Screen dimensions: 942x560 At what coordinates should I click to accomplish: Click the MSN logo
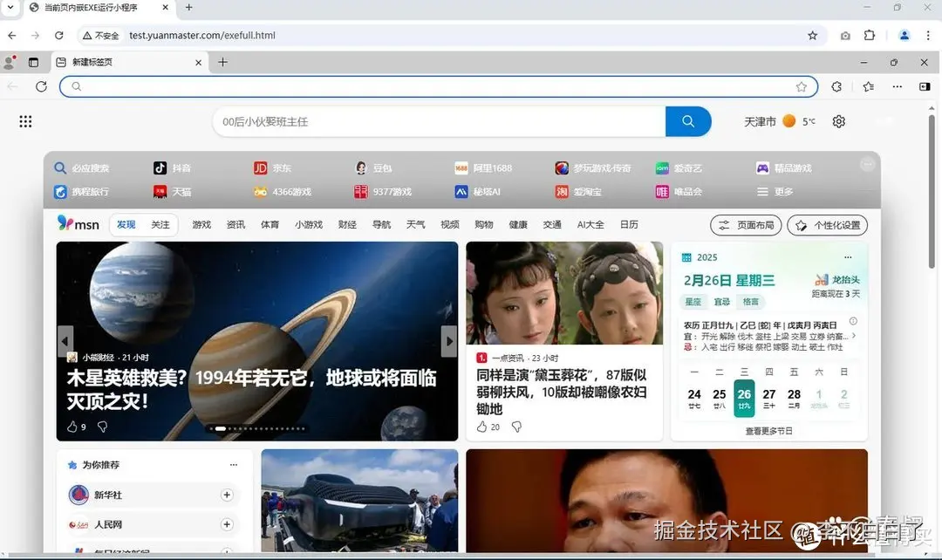78,224
